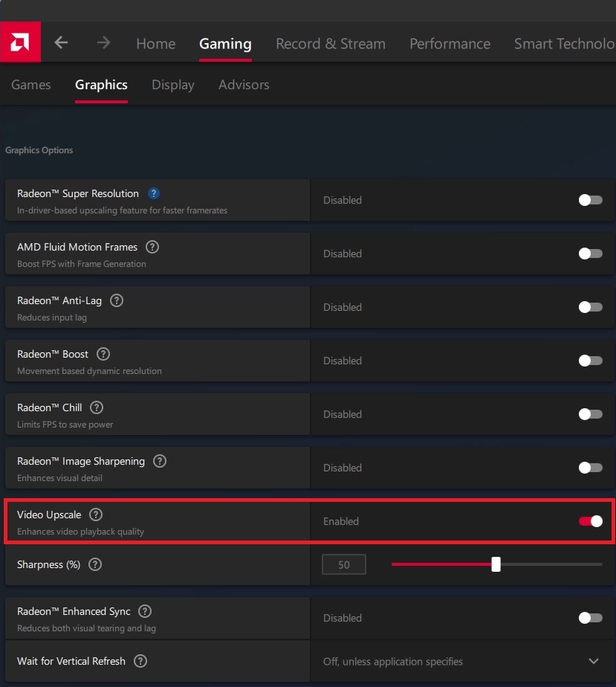Enable AMD Fluid Motion Frames toggle
The image size is (616, 687).
590,254
